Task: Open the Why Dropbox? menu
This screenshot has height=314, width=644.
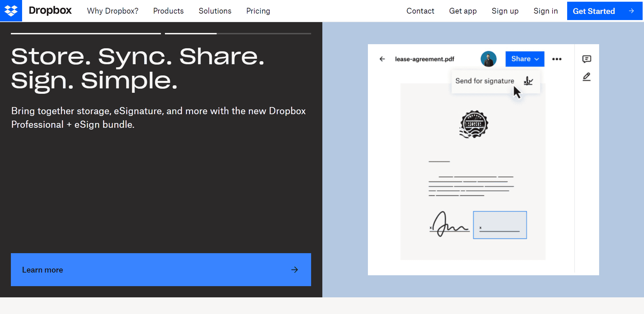Action: tap(113, 11)
